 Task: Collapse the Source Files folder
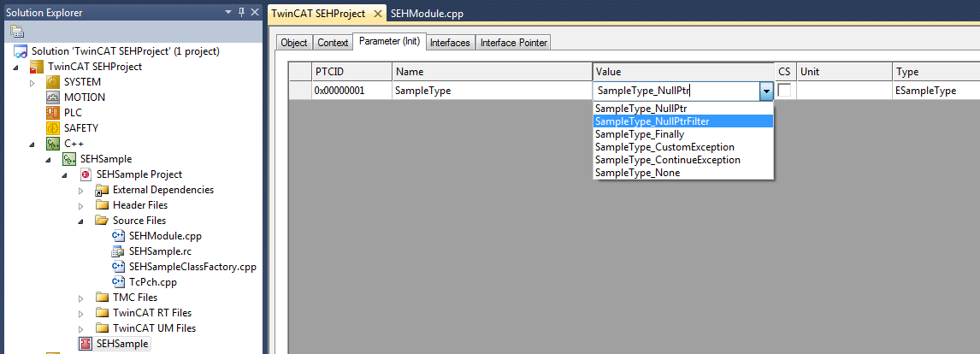pos(80,221)
